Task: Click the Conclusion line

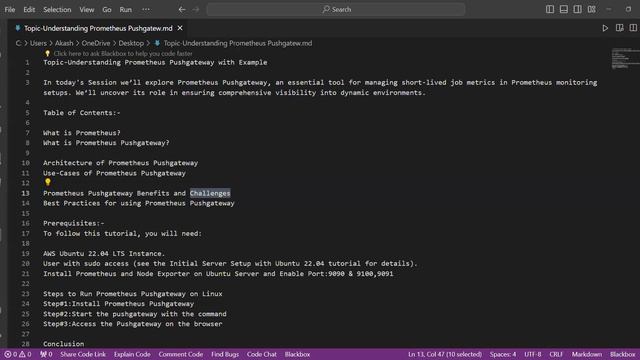Action: click(63, 344)
